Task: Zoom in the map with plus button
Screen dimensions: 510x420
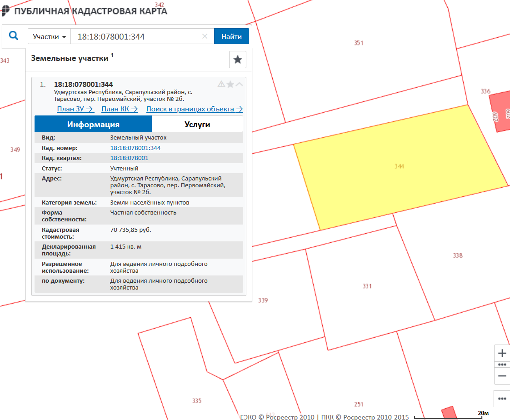Action: click(502, 353)
